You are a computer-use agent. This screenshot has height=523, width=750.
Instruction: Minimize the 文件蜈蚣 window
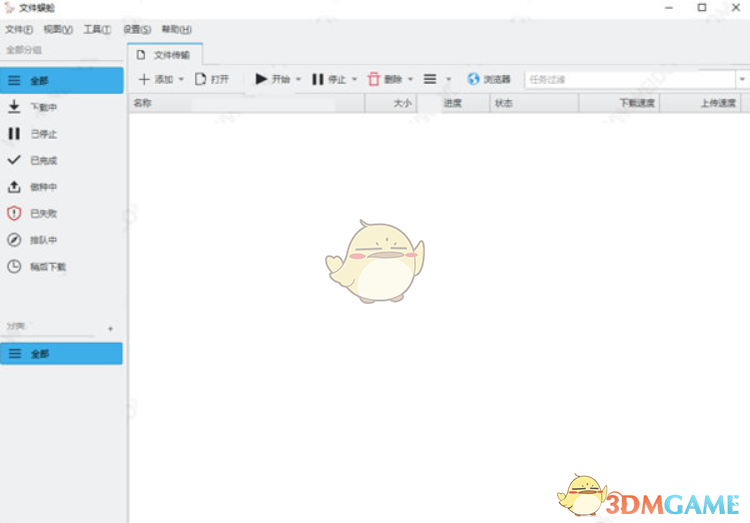669,8
